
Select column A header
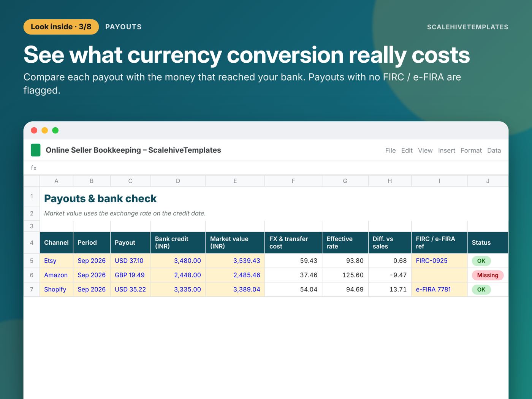click(56, 181)
